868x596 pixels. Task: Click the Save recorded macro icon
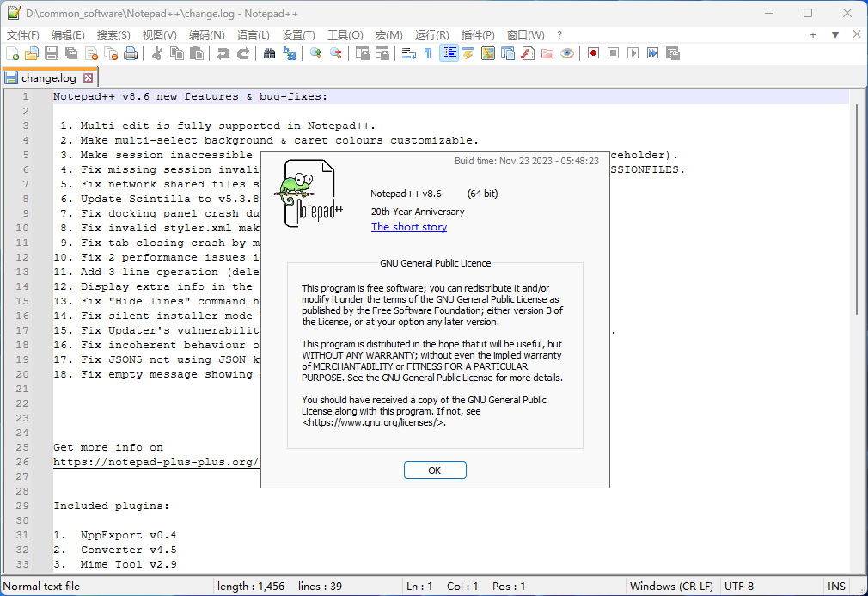coord(673,53)
